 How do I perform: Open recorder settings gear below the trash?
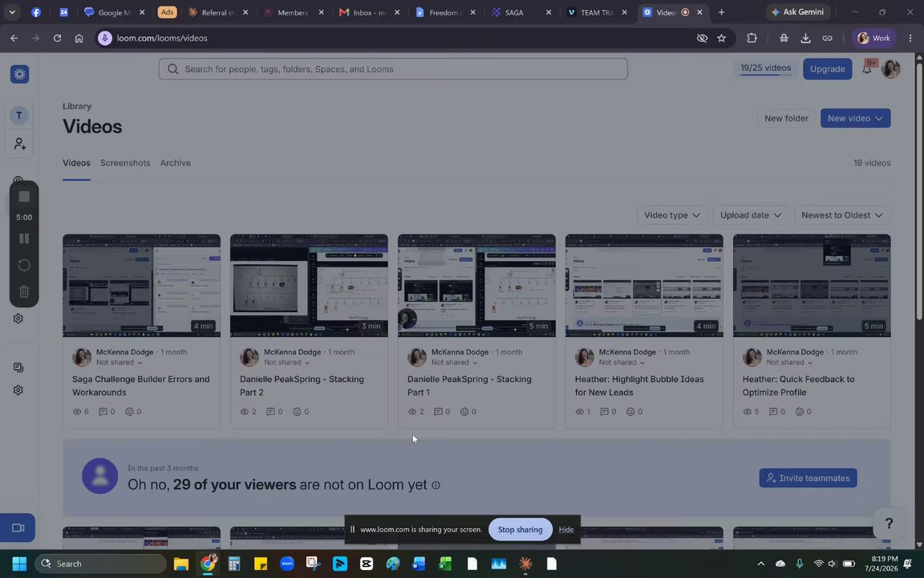click(18, 319)
